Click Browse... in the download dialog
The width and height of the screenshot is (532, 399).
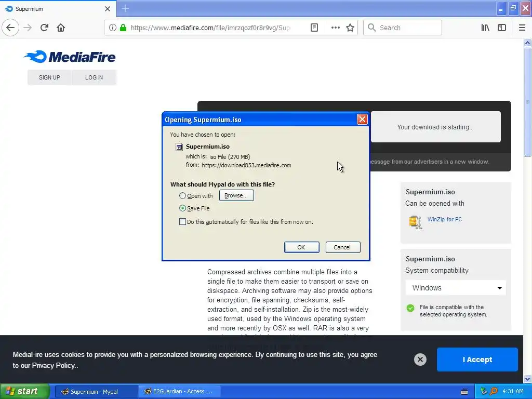(x=236, y=195)
